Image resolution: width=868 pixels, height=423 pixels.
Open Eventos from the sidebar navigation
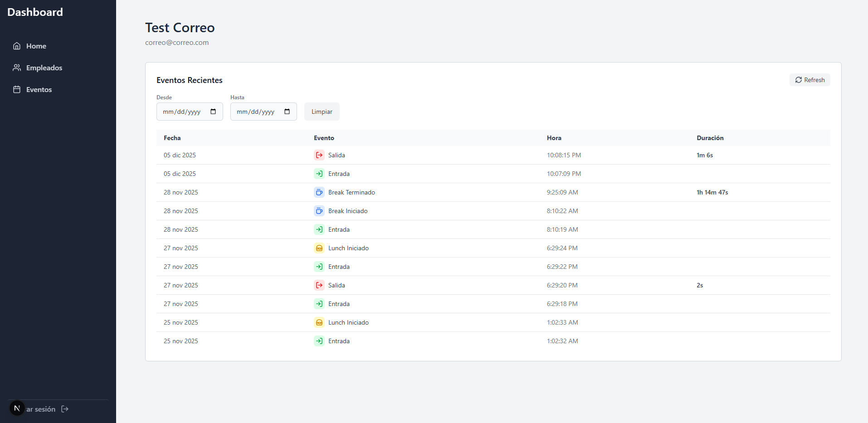39,89
